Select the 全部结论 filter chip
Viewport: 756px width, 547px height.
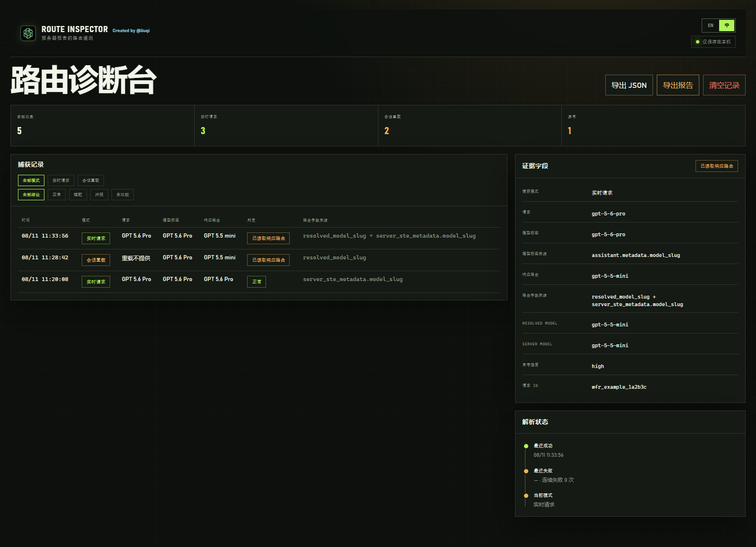tap(31, 195)
